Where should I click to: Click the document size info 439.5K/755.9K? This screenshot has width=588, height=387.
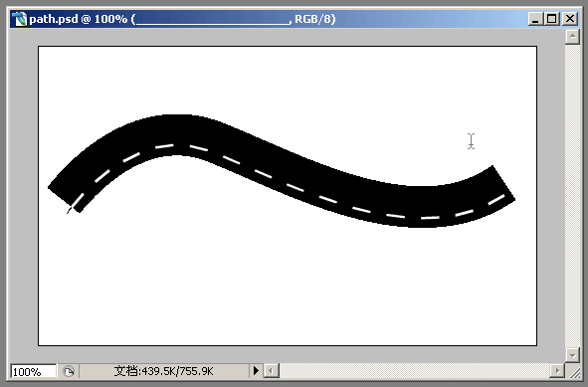coord(163,371)
